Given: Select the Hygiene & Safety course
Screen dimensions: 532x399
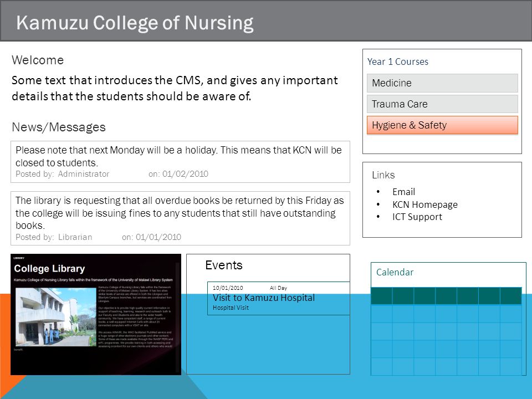Looking at the screenshot, I should coord(442,125).
